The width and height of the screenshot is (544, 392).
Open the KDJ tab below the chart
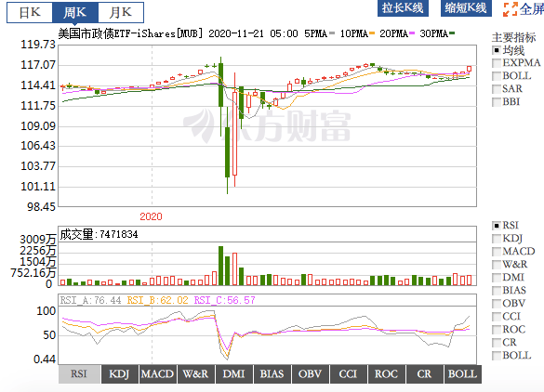pos(119,374)
